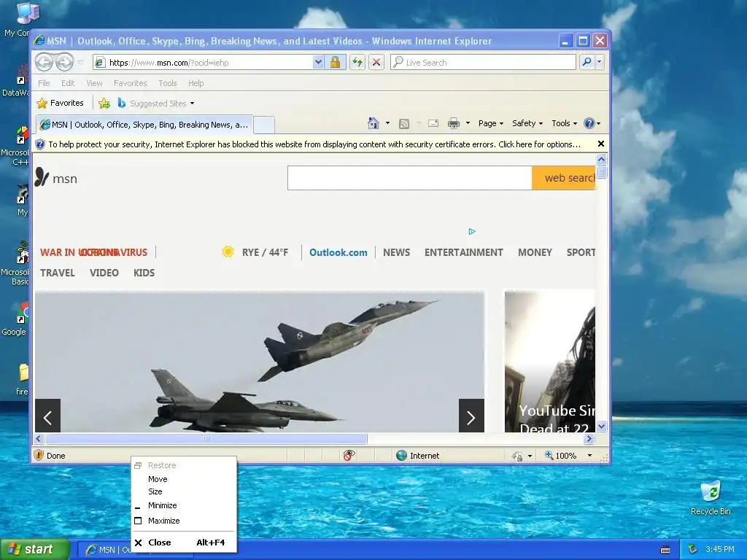Print the page with the printer icon
The image size is (747, 560).
pos(454,124)
